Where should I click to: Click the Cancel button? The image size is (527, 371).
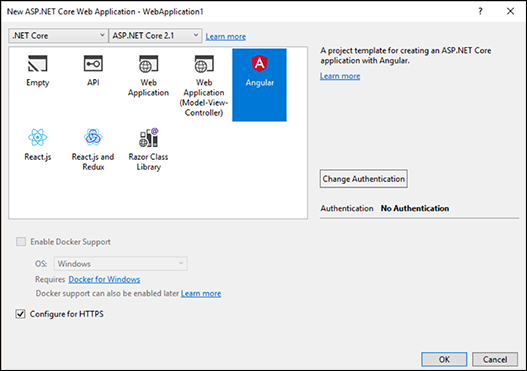[495, 359]
